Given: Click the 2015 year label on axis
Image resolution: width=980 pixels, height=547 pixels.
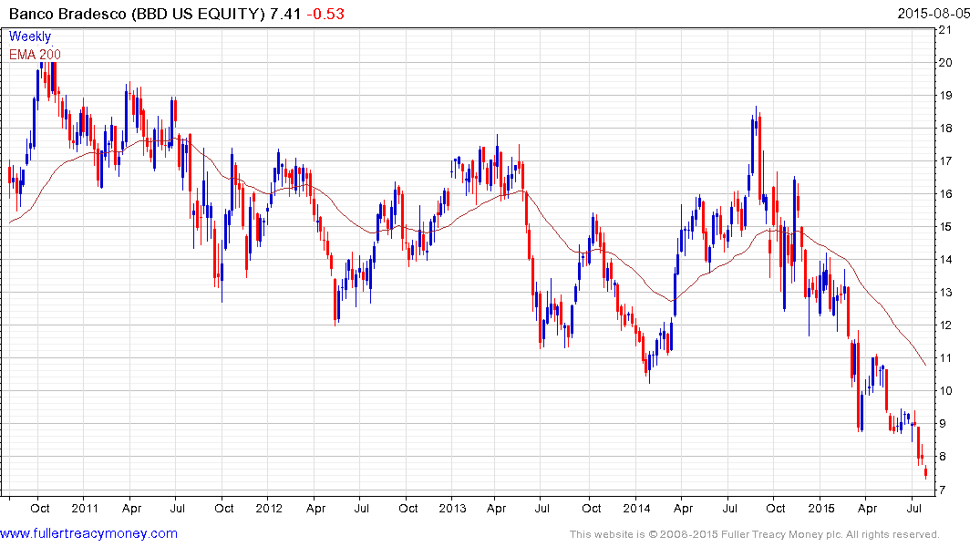Looking at the screenshot, I should pos(820,508).
